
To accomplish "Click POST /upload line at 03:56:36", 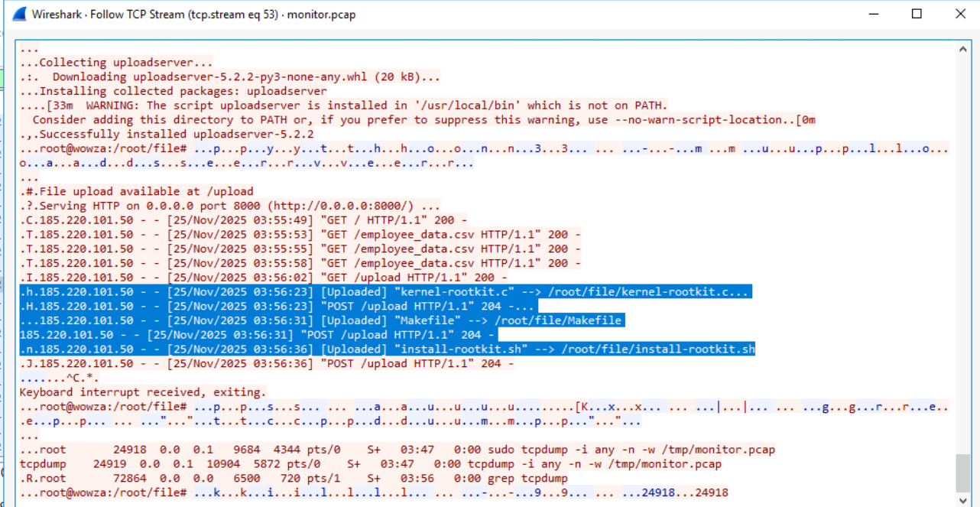I will click(x=266, y=364).
